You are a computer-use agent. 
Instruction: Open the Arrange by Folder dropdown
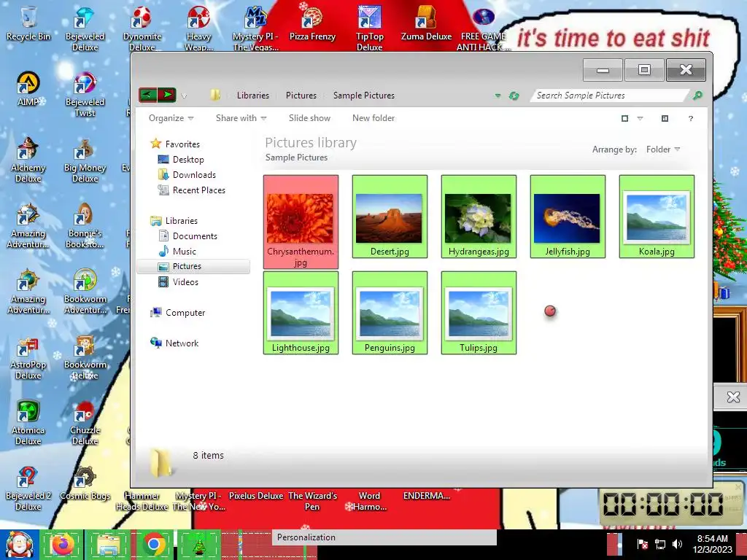(663, 149)
